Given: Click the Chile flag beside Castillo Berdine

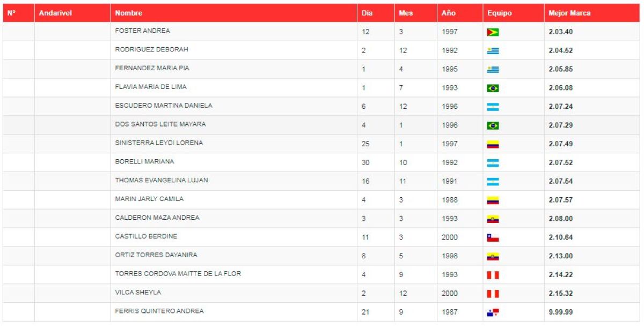Looking at the screenshot, I should pos(493,238).
